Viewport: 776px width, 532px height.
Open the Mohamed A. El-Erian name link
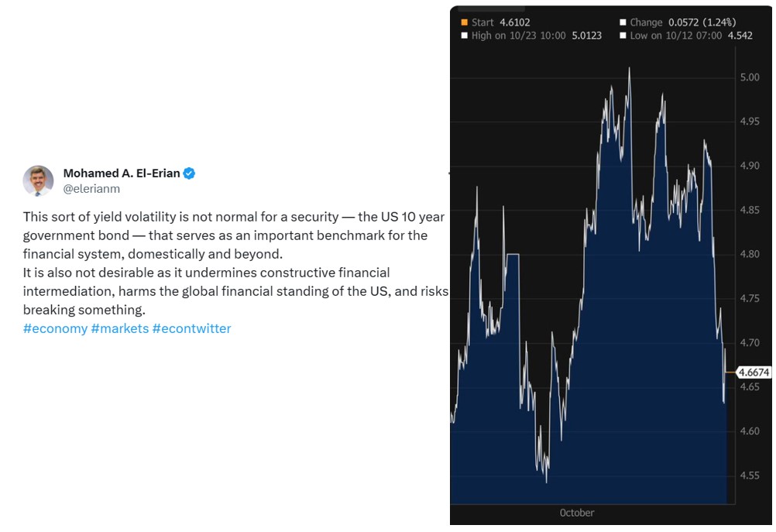click(x=122, y=173)
